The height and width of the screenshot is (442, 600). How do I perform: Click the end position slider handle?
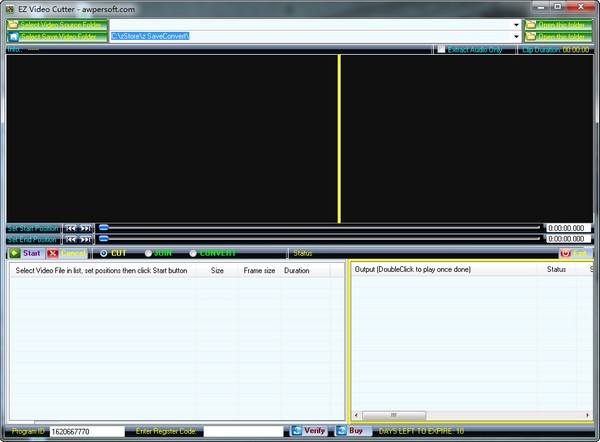click(x=104, y=239)
